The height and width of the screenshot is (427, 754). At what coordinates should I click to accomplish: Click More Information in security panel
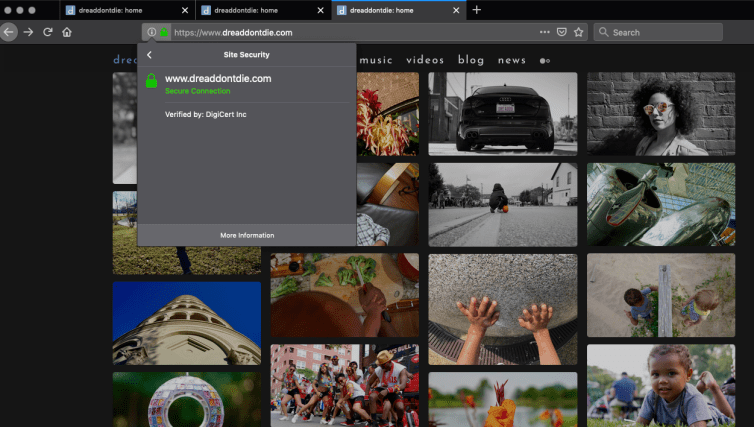coord(247,235)
